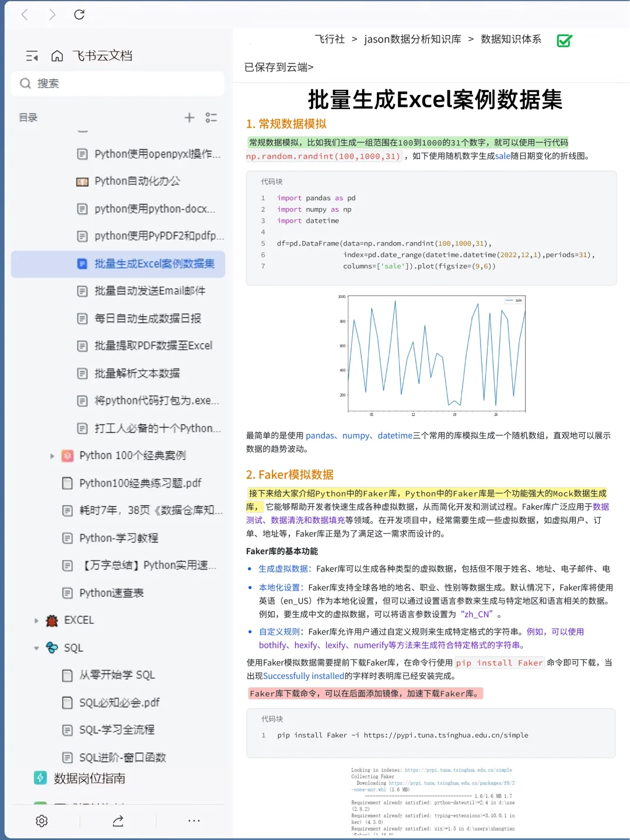
Task: Click the share icon in the bottom bar
Action: coord(118,821)
